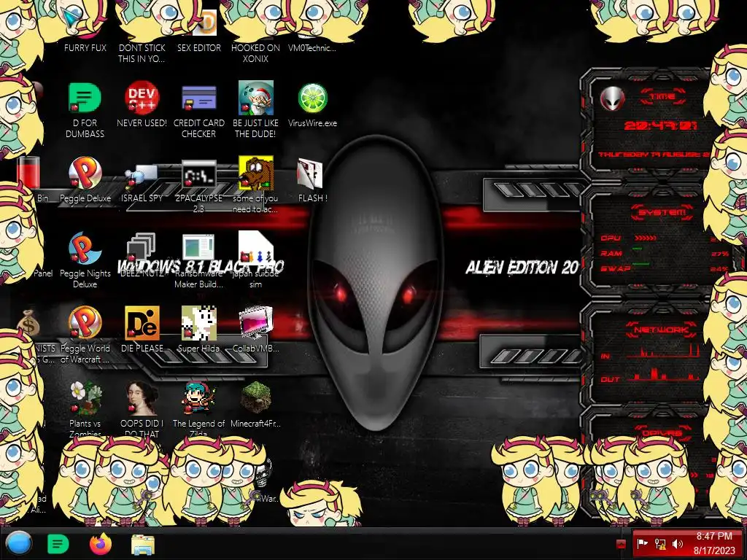Open the japan suicide sim file
Viewport: 747px width, 560px height.
point(256,246)
